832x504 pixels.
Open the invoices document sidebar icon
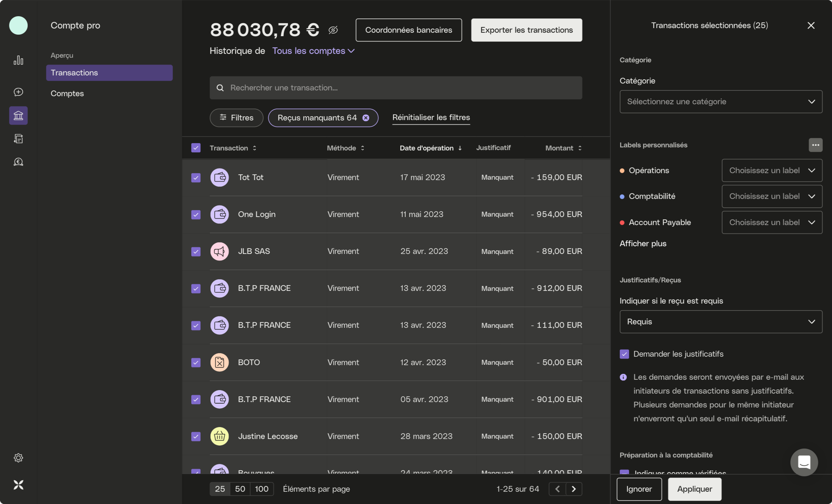click(x=18, y=139)
